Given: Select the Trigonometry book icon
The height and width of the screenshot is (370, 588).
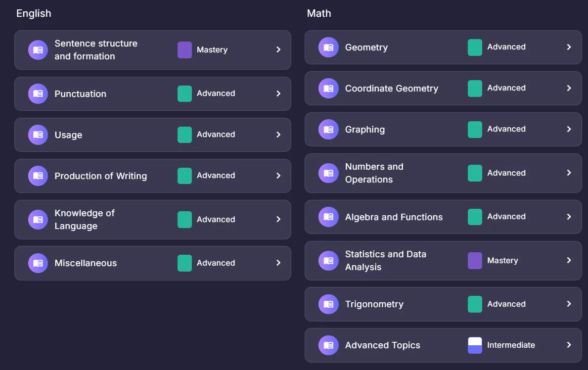Looking at the screenshot, I should pyautogui.click(x=328, y=304).
